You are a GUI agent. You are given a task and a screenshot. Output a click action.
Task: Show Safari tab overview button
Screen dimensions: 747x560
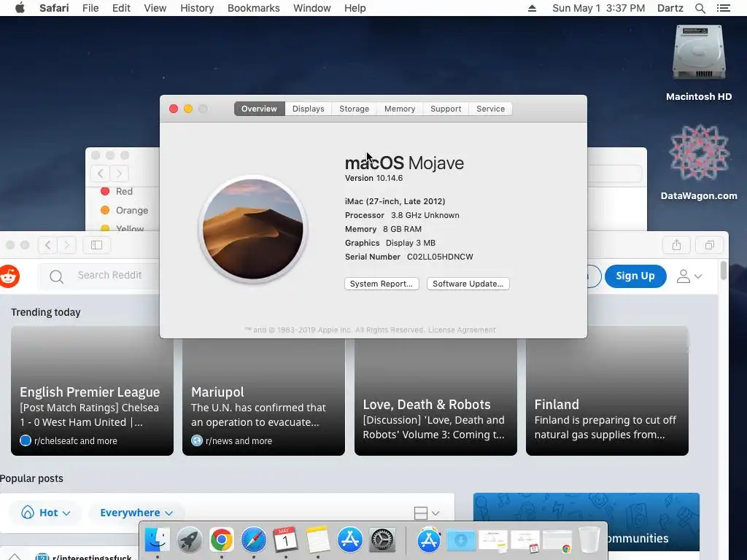(x=709, y=245)
